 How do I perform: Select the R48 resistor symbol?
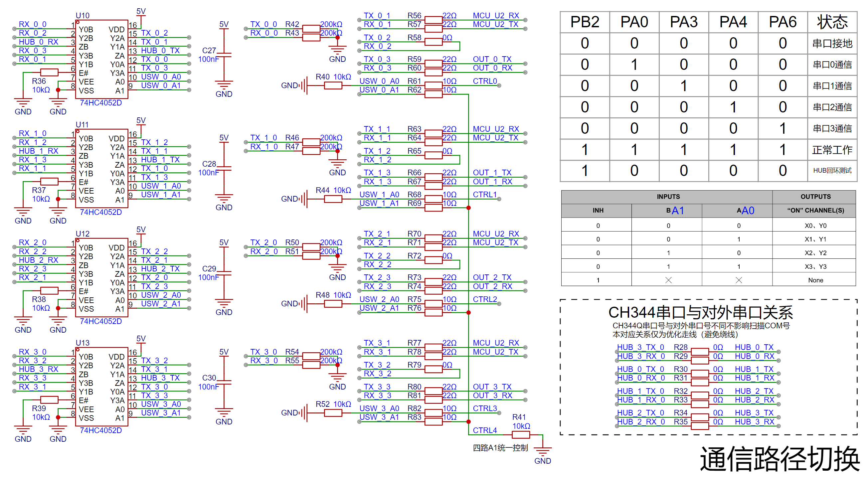[333, 304]
